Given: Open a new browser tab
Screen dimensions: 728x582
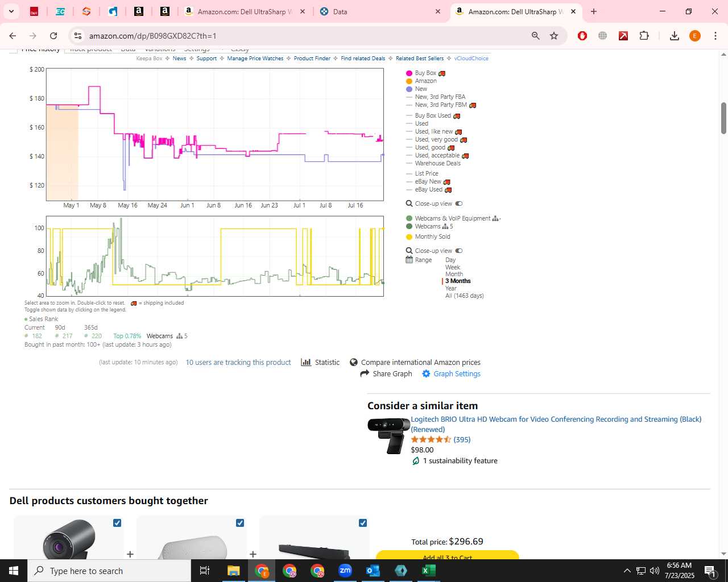Looking at the screenshot, I should pyautogui.click(x=594, y=11).
